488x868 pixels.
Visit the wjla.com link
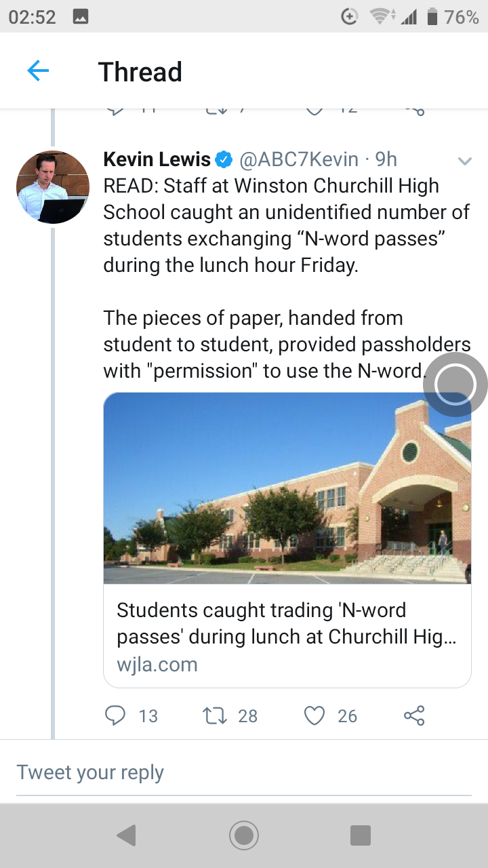coord(157,664)
